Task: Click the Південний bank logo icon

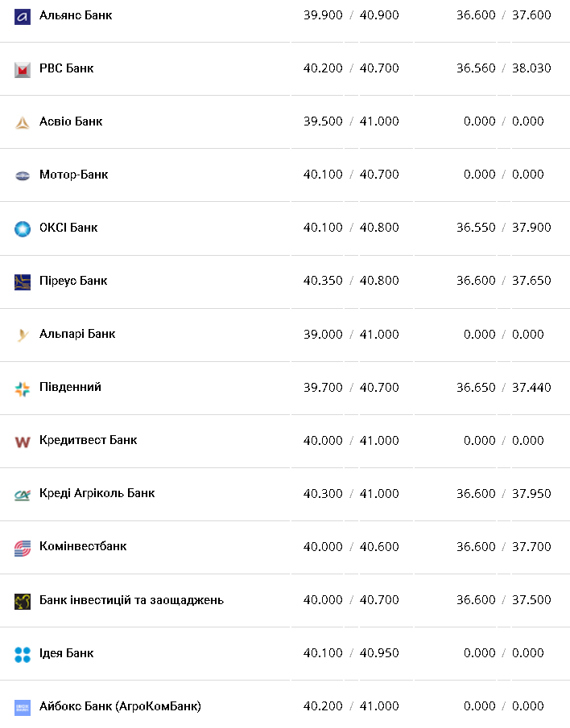Action: point(23,389)
